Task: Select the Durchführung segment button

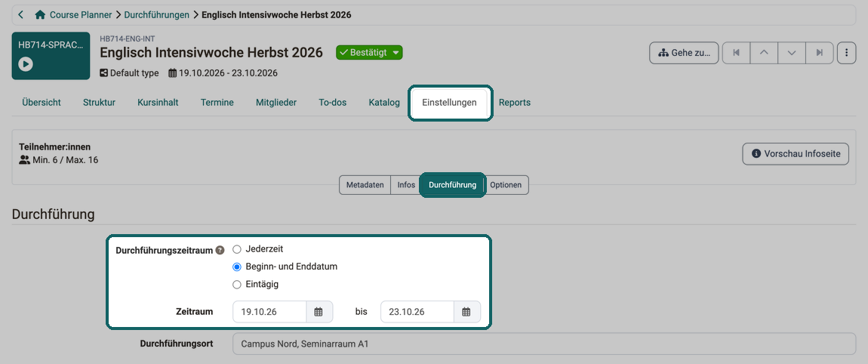Action: 452,185
